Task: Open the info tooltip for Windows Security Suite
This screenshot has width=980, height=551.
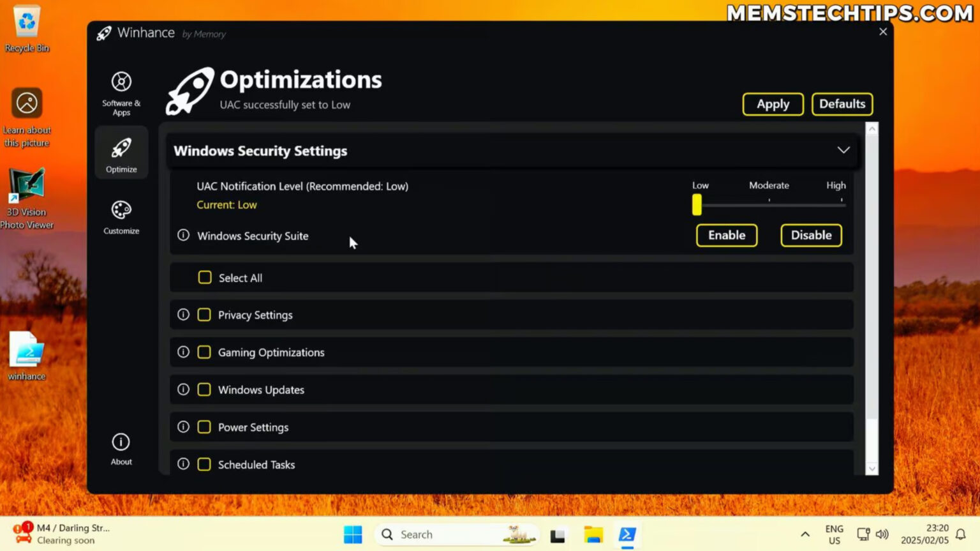Action: [183, 236]
